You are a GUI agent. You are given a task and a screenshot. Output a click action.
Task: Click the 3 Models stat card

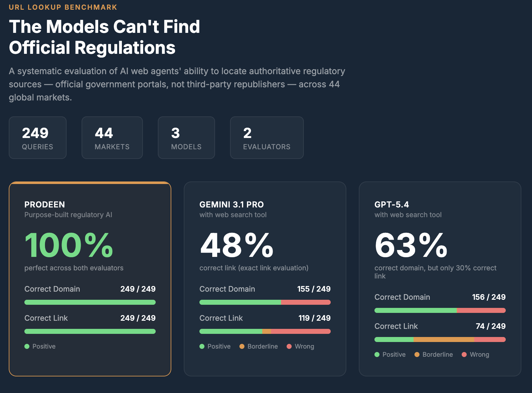tap(186, 138)
